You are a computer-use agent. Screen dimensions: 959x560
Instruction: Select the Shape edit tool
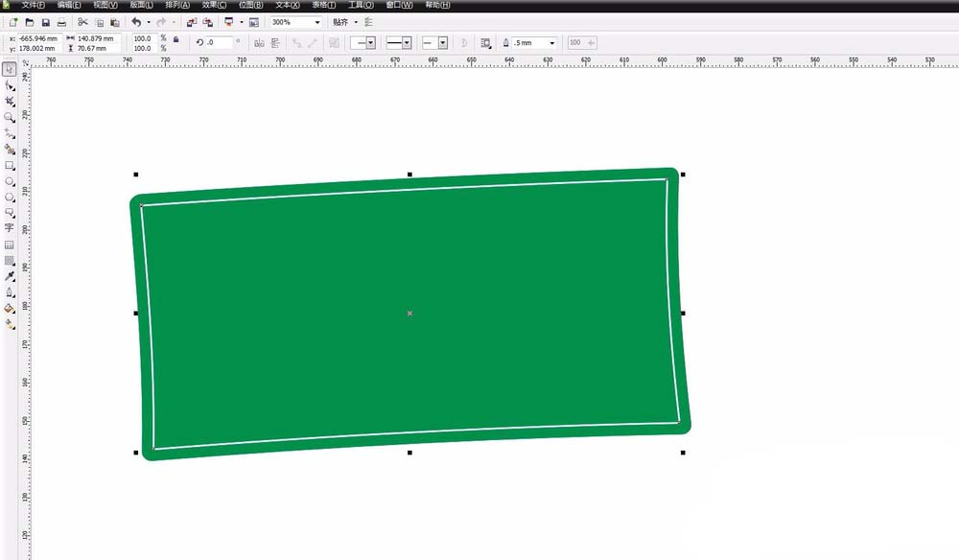coord(10,85)
